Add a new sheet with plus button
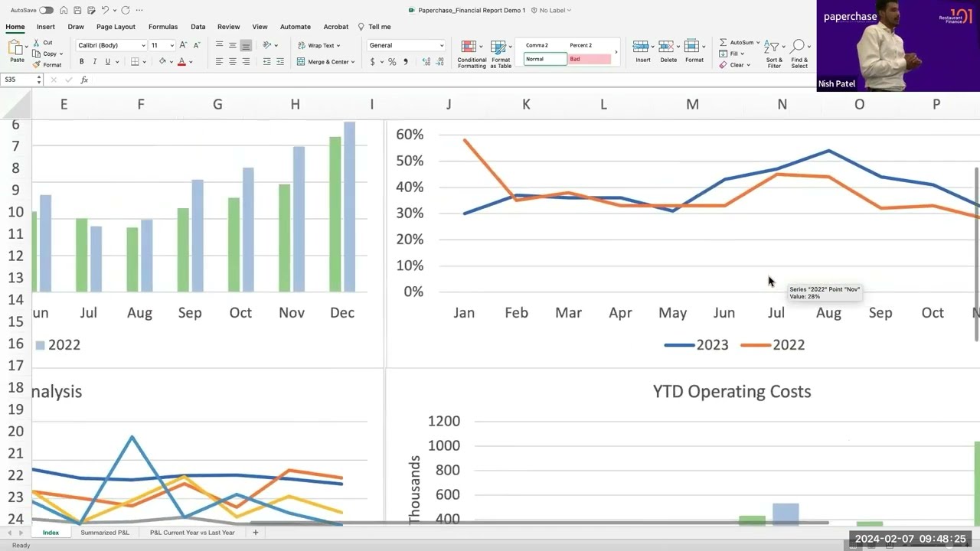Image resolution: width=980 pixels, height=551 pixels. 256,533
